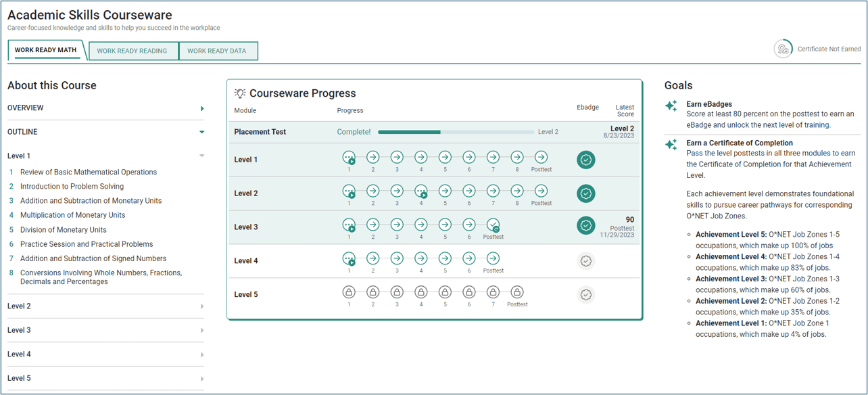Viewport: 868px width, 395px height.
Task: Click the Certificate Not Earned icon
Action: pyautogui.click(x=783, y=49)
